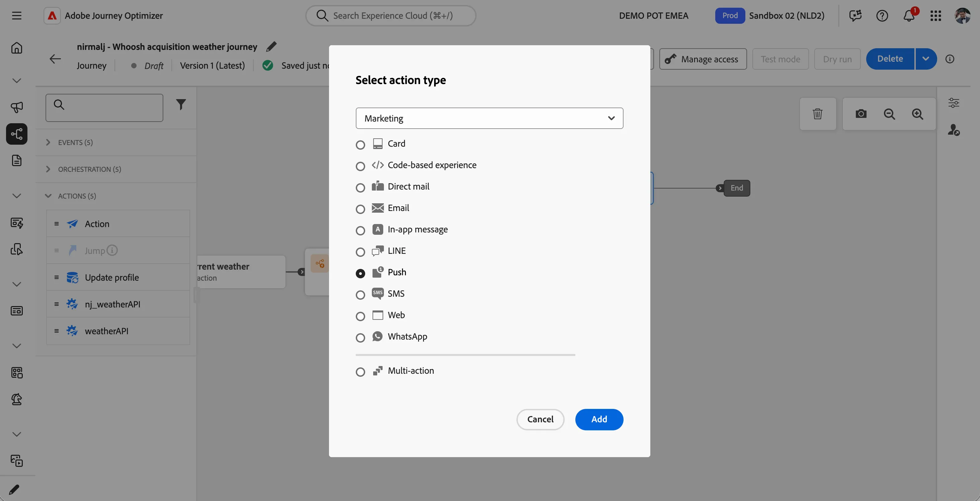
Task: Choose the Multi-action radio option
Action: click(360, 372)
